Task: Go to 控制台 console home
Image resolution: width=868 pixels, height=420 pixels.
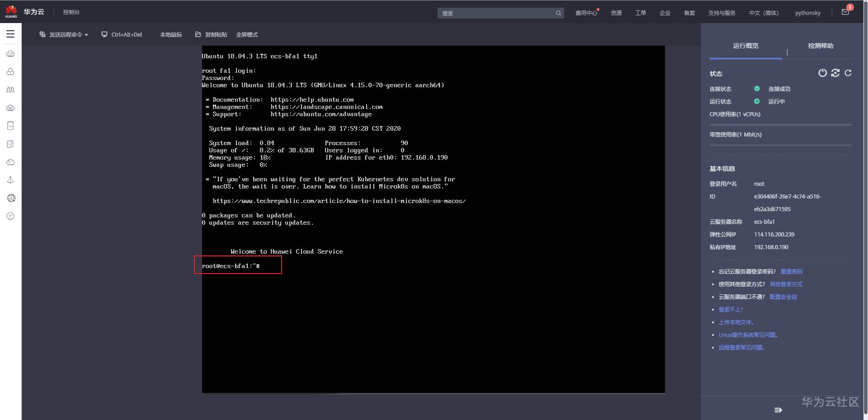Action: (x=71, y=12)
